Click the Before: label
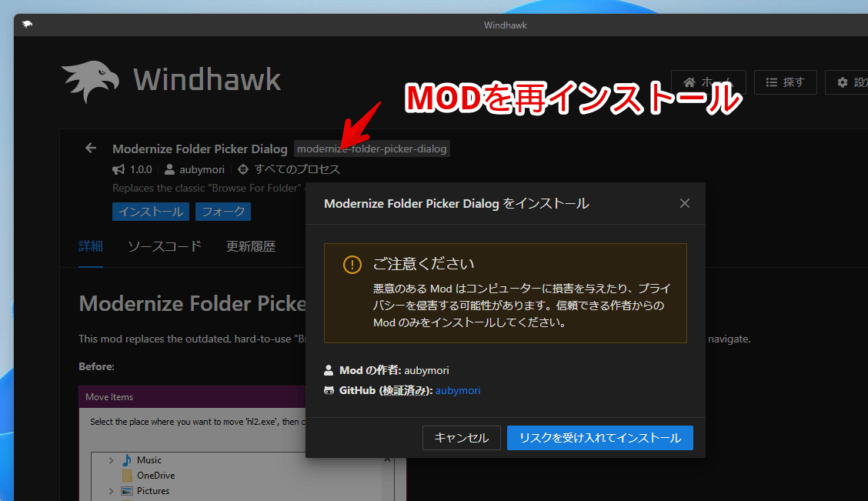Screen dimensions: 868x501 [x=96, y=366]
